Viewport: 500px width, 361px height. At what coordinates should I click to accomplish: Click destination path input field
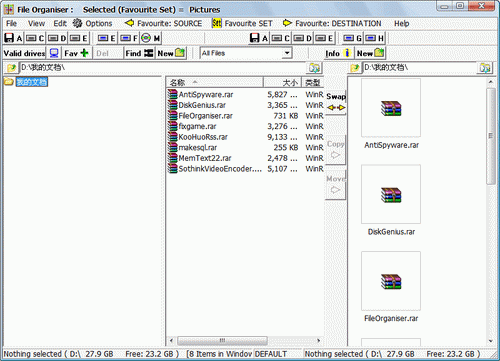pyautogui.click(x=420, y=68)
